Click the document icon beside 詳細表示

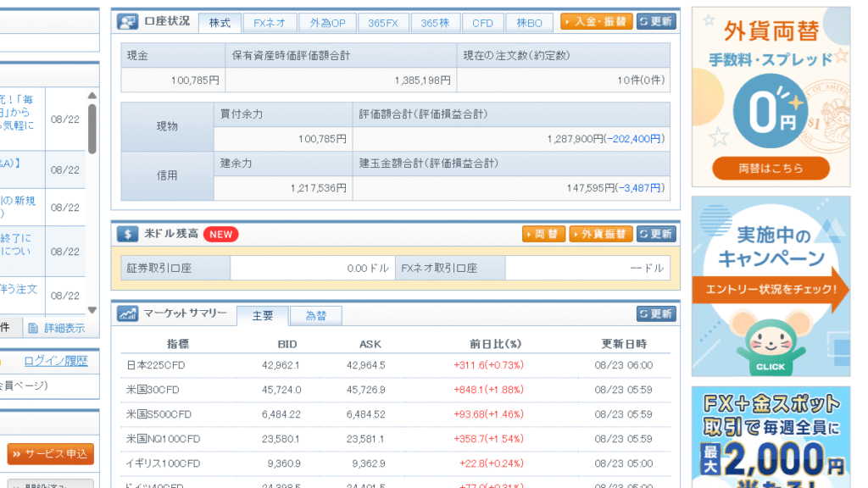[33, 328]
